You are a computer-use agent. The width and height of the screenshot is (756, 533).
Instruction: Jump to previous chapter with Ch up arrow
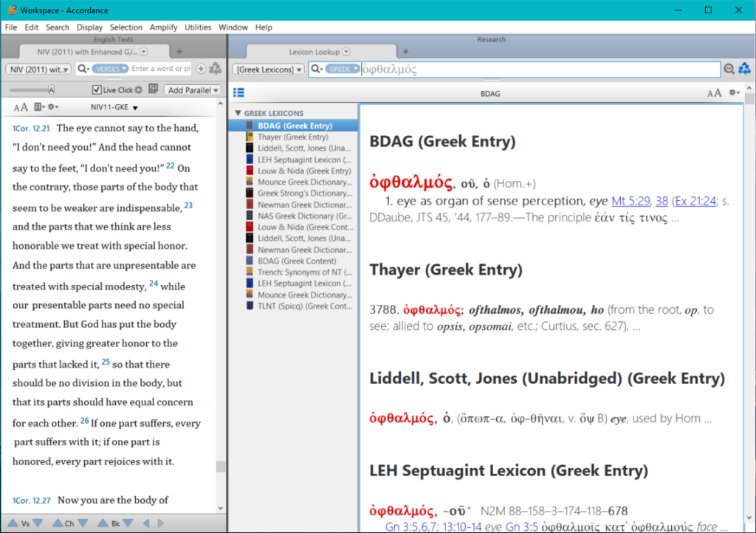click(x=58, y=523)
